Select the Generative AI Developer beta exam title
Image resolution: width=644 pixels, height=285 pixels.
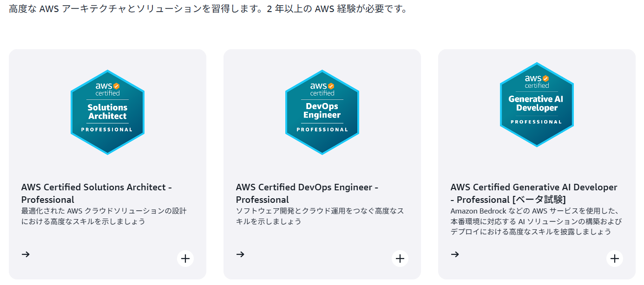(533, 193)
